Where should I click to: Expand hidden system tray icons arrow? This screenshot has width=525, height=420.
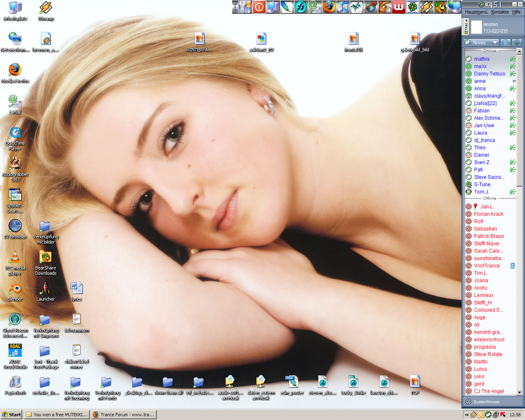pos(467,415)
